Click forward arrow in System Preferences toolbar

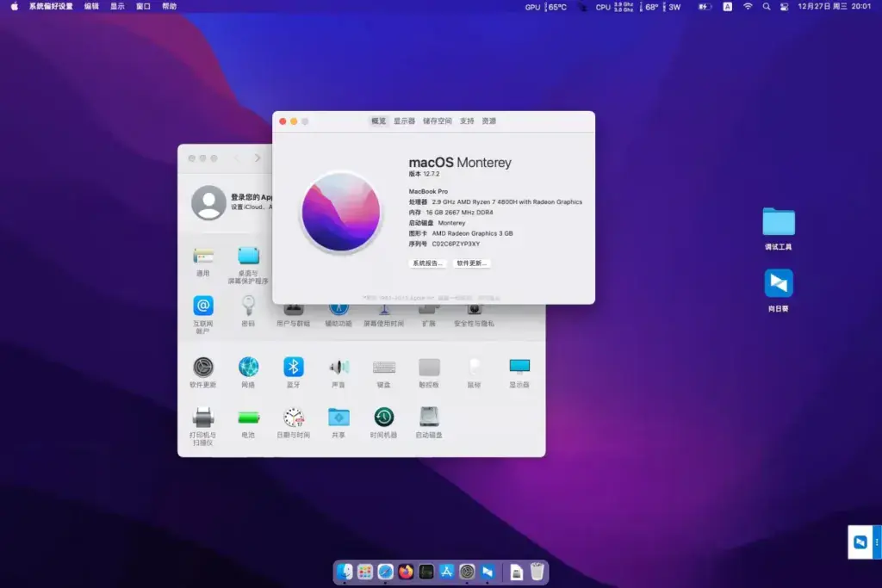point(257,158)
